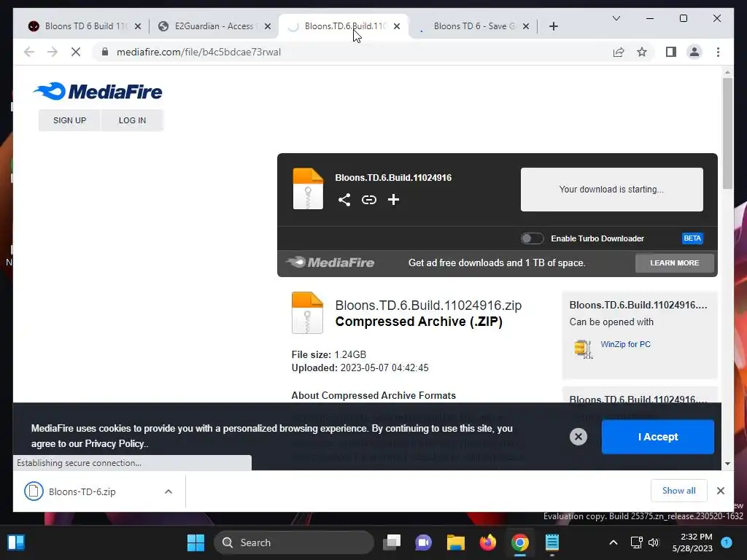This screenshot has height=560, width=747.
Task: Enable Turbo Downloader toggle
Action: tap(532, 238)
